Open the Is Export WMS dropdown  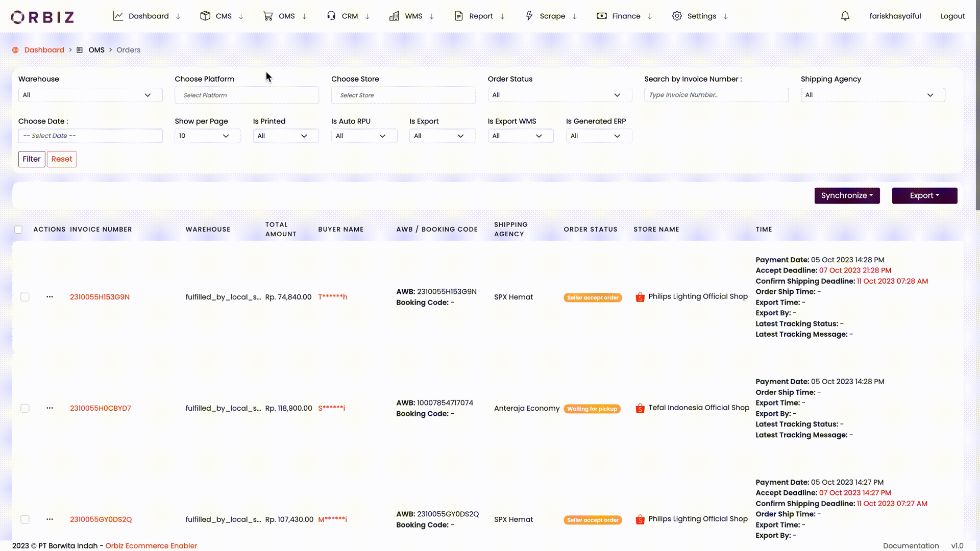521,136
